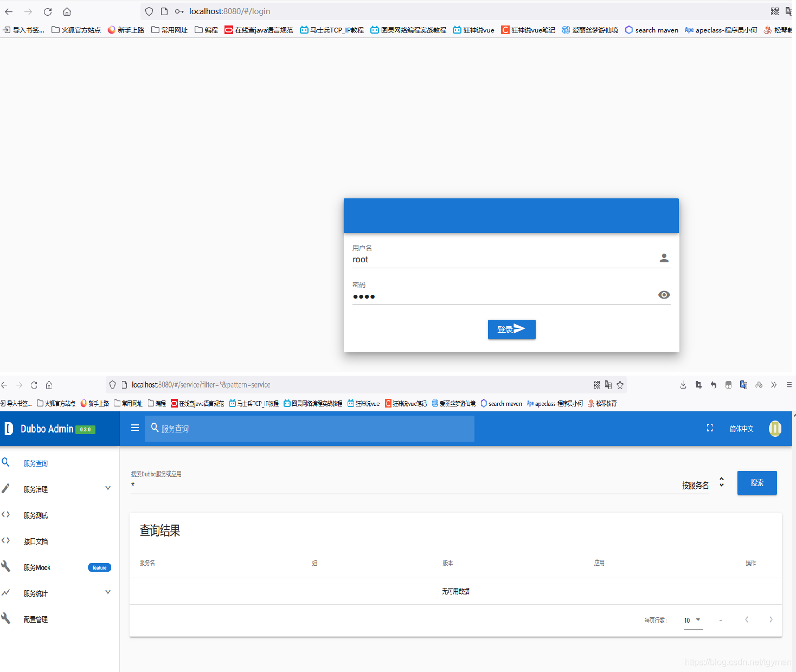Open 在线查java语言规范 bookmark in top bar
Viewport: 796px width, 672px height.
click(259, 30)
